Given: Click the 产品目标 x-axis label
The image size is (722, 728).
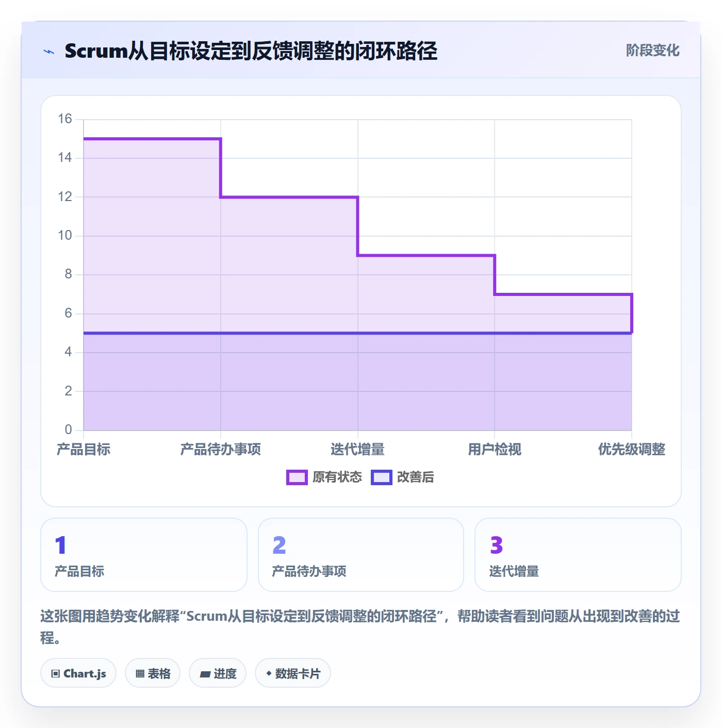Looking at the screenshot, I should pyautogui.click(x=84, y=450).
